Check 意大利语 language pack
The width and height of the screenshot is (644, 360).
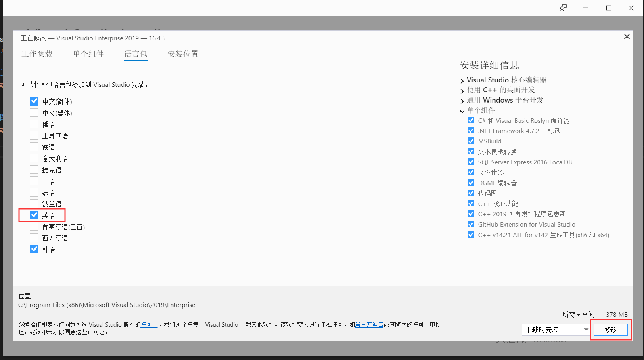click(34, 158)
